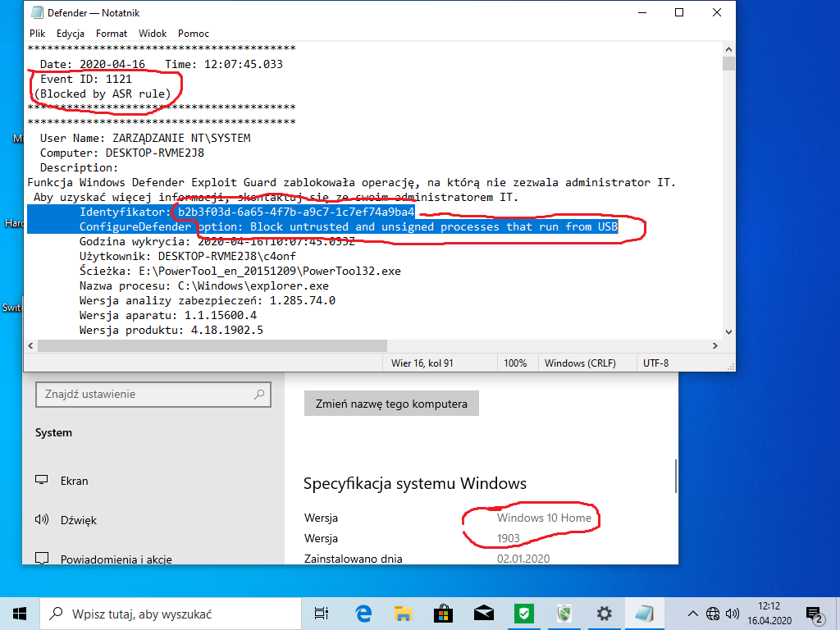Click the 'Użytkownik: DESKTOP-RVME2J8\c4onf' line

(x=188, y=256)
